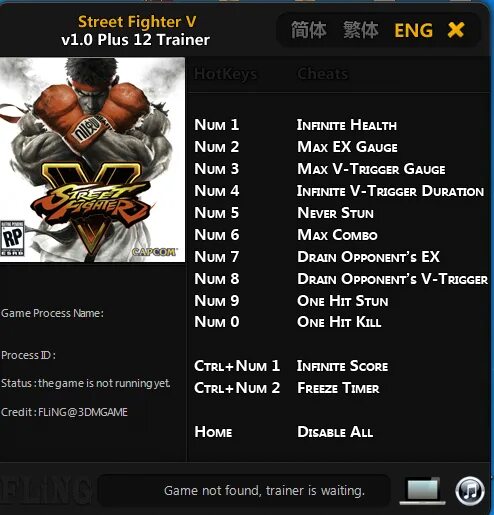Image resolution: width=494 pixels, height=515 pixels.
Task: Click the laptop monitor icon
Action: pyautogui.click(x=423, y=491)
